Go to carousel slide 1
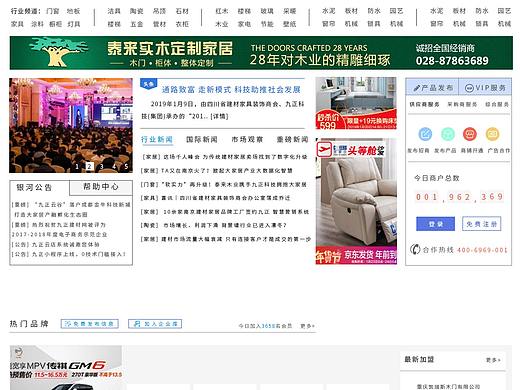Viewport: 520px width, 390px height. pyautogui.click(x=77, y=166)
